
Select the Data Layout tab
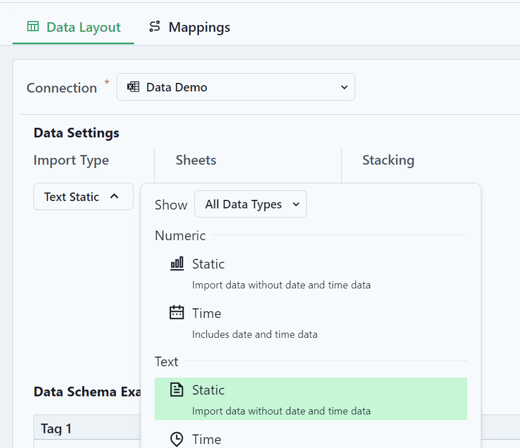pos(73,27)
